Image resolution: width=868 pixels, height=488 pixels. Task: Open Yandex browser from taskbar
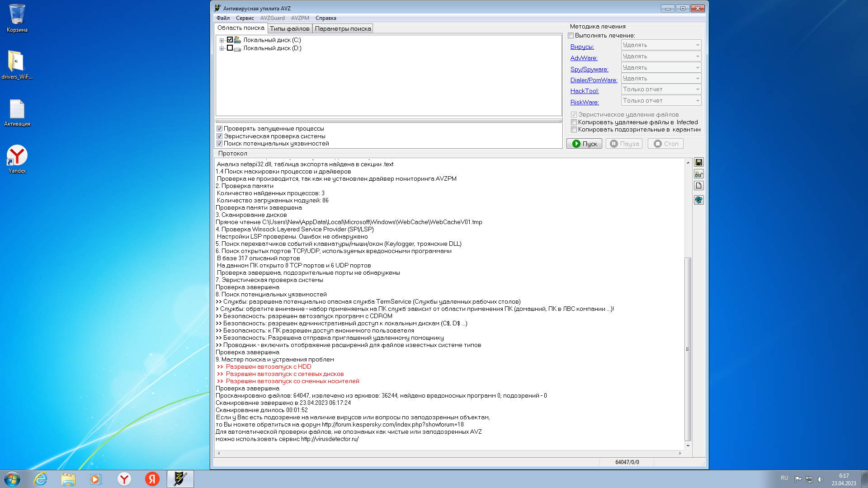click(x=124, y=479)
